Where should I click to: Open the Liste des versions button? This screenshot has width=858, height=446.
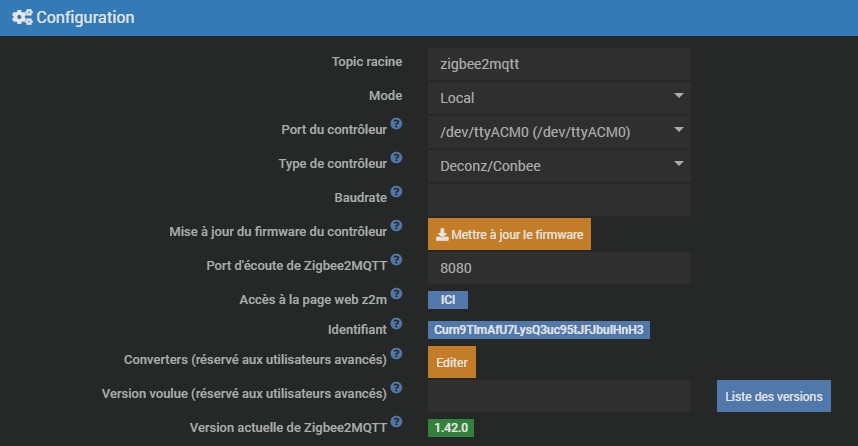[x=773, y=396]
